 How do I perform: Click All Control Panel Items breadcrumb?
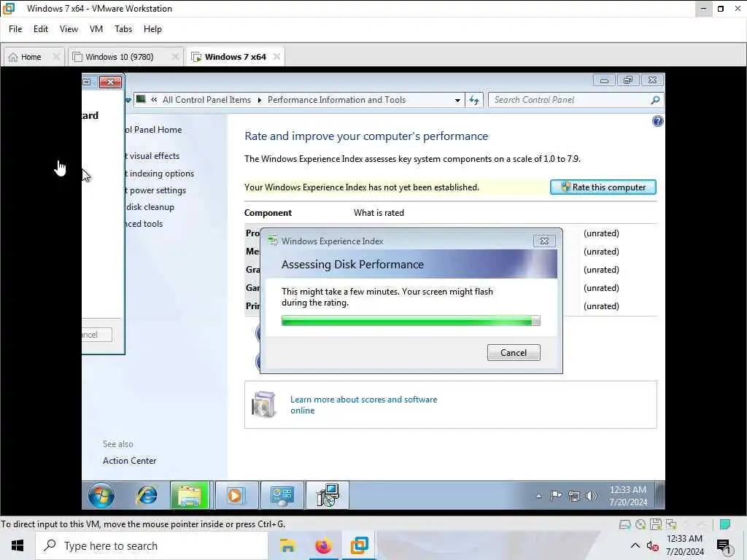click(206, 100)
